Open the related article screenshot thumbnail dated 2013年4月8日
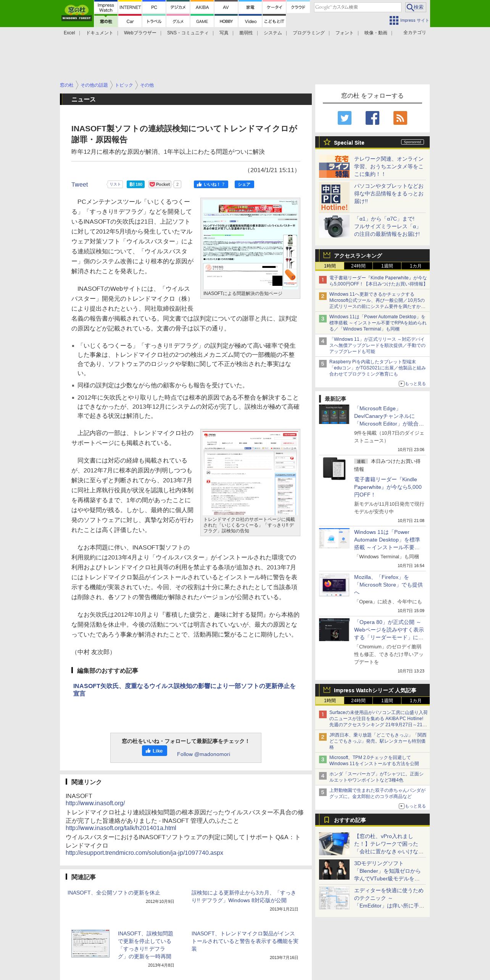Viewport: 490px width, 980px height. tap(90, 943)
